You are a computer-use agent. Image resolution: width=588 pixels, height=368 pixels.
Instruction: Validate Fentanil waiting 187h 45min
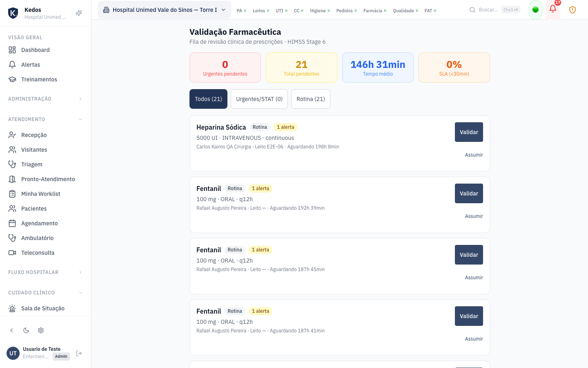coord(469,255)
